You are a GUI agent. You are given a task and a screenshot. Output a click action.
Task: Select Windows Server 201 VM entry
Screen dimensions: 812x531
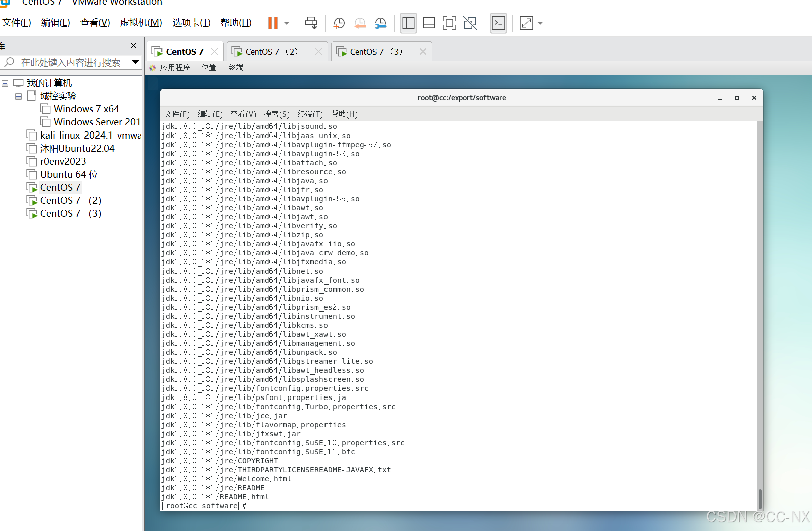91,122
